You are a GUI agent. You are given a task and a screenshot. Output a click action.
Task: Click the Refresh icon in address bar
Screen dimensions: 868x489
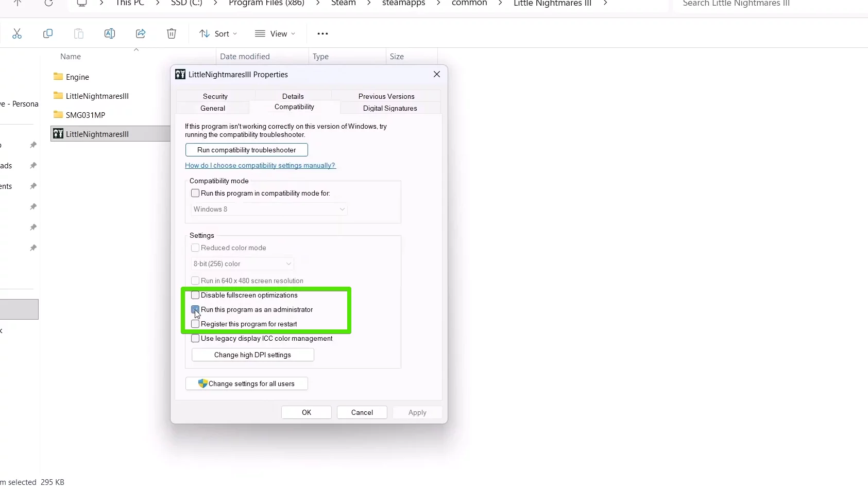click(x=48, y=3)
